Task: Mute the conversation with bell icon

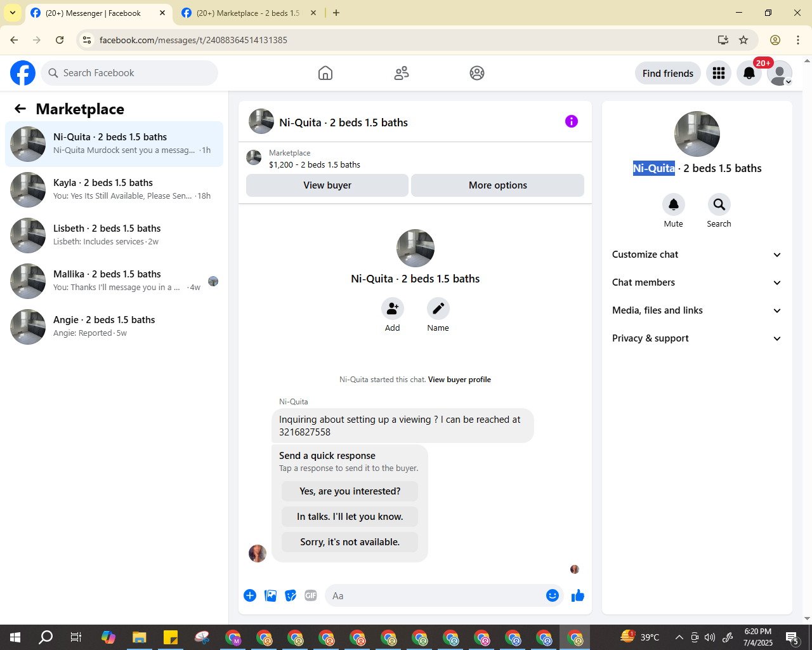Action: 674,204
